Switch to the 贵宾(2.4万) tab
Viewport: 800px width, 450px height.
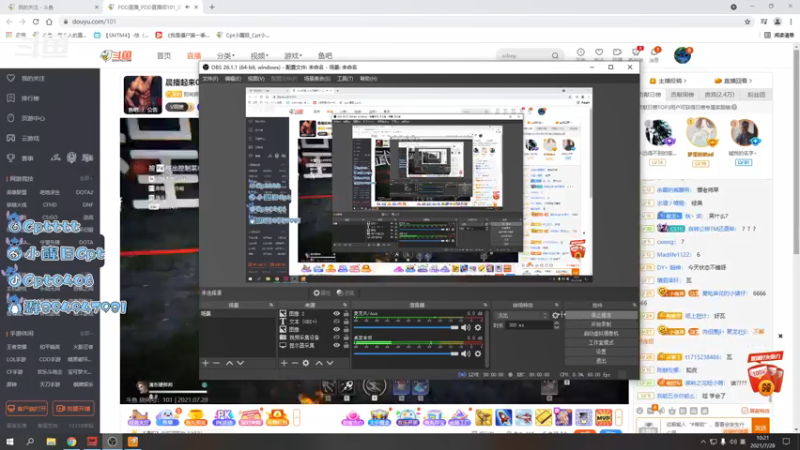(719, 95)
